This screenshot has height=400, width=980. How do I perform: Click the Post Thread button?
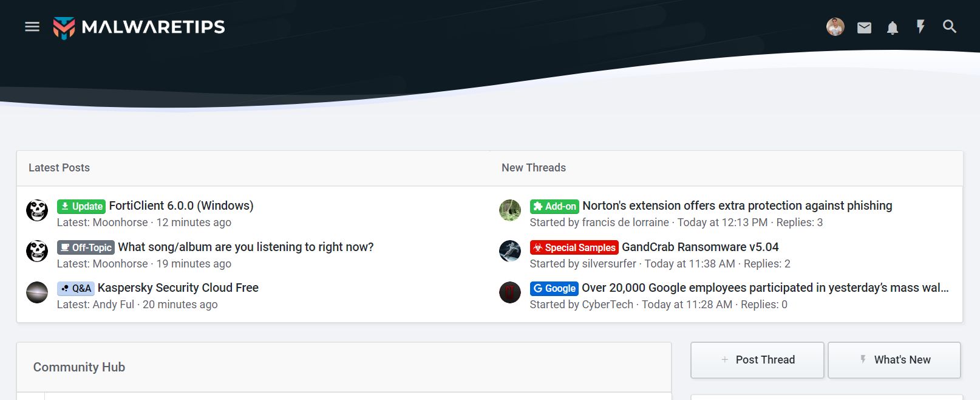coord(757,360)
